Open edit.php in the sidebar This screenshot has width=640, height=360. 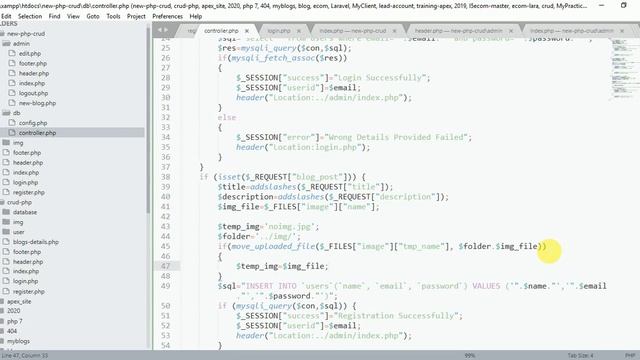click(30, 53)
